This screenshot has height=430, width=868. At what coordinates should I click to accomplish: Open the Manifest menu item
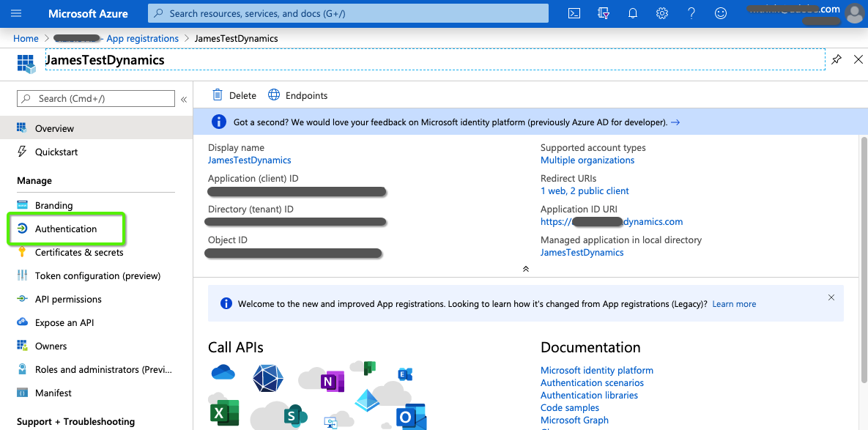tap(96, 393)
